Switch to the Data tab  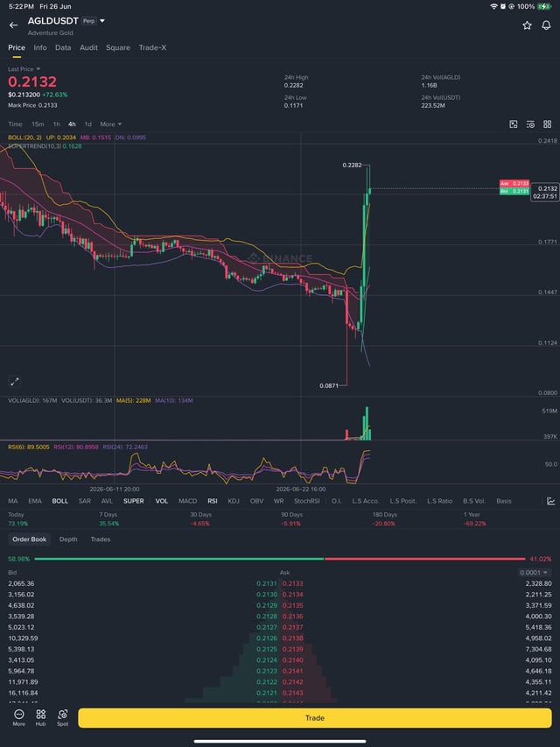(x=63, y=47)
